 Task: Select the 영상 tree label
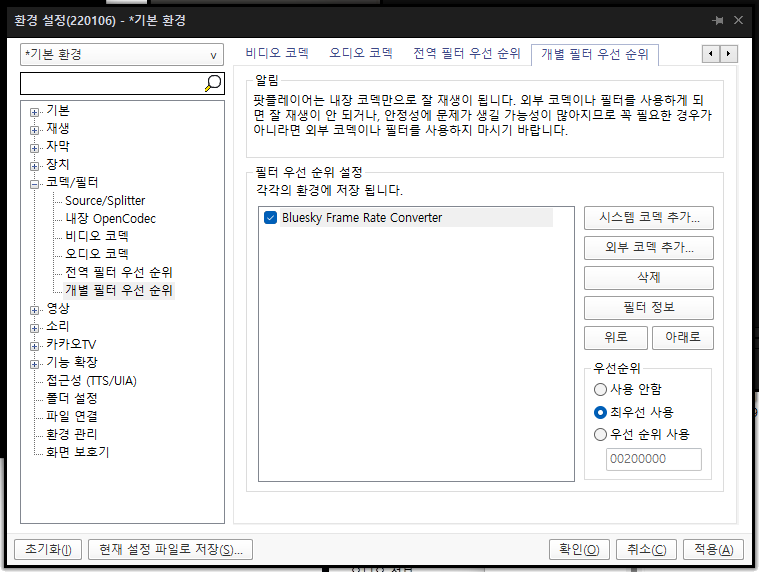coord(58,309)
